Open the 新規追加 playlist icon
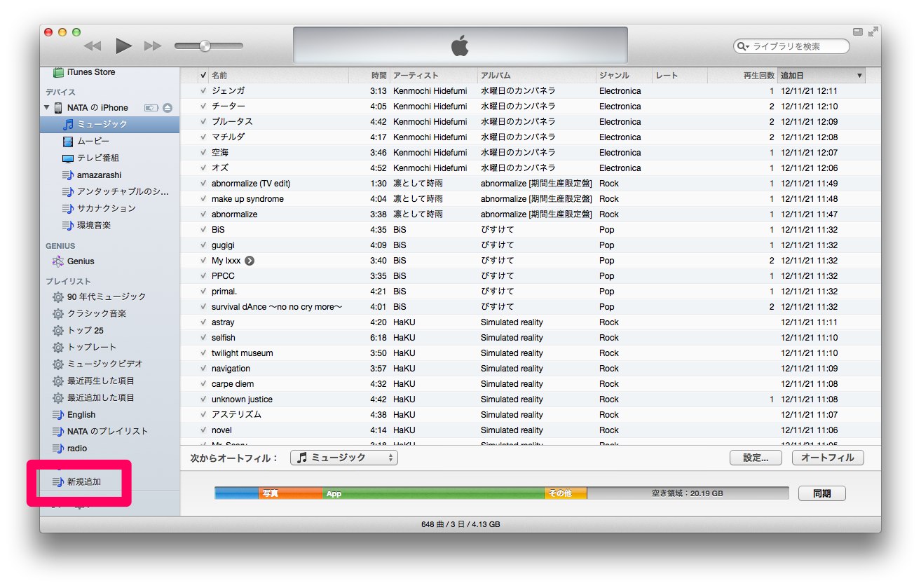The height and width of the screenshot is (588, 921). (58, 482)
